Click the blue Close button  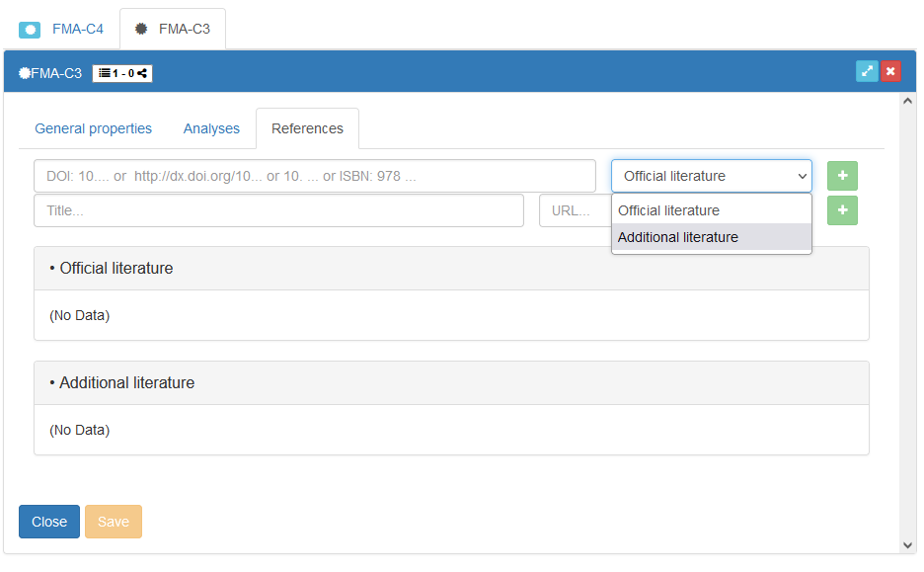click(49, 522)
